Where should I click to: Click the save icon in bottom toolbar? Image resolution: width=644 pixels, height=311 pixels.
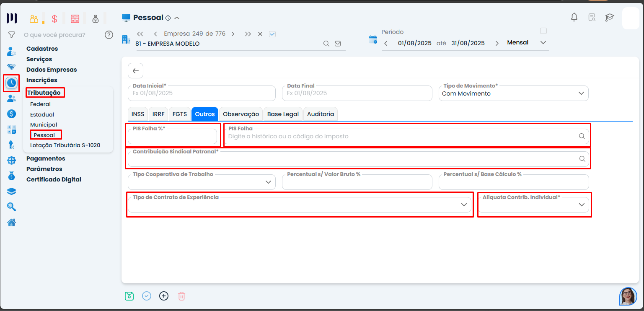click(129, 296)
